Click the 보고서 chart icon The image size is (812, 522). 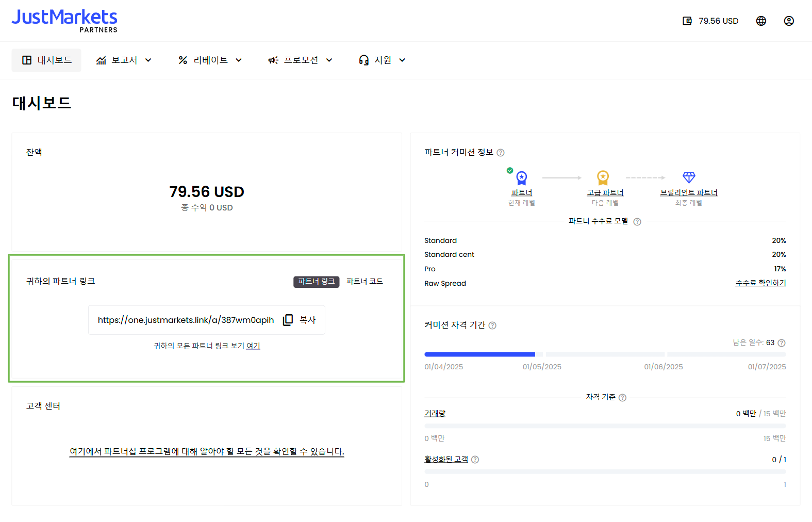coord(101,60)
